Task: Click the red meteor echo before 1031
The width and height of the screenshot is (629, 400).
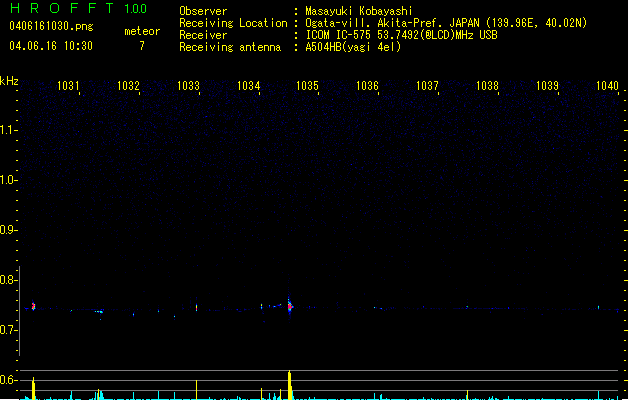Action: click(x=34, y=307)
